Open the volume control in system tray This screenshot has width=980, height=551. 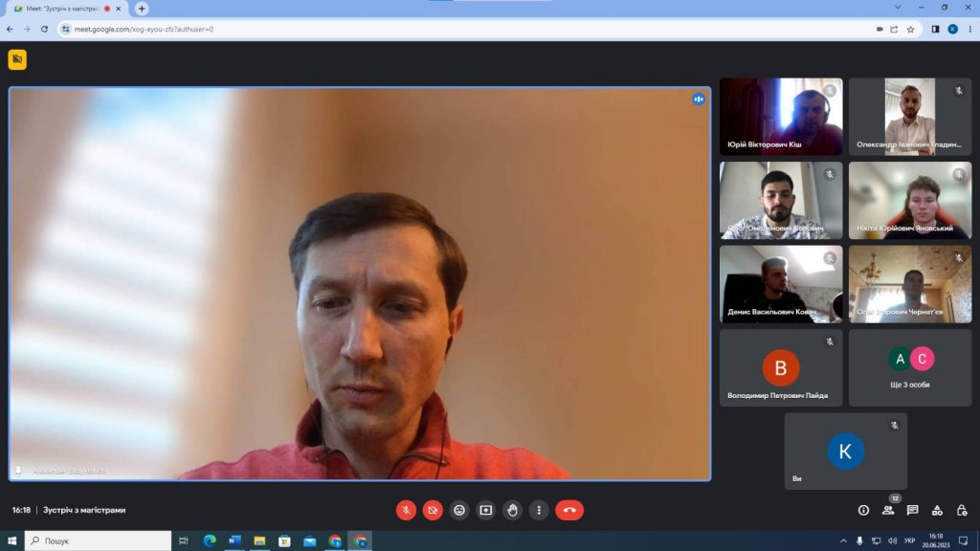[x=893, y=541]
